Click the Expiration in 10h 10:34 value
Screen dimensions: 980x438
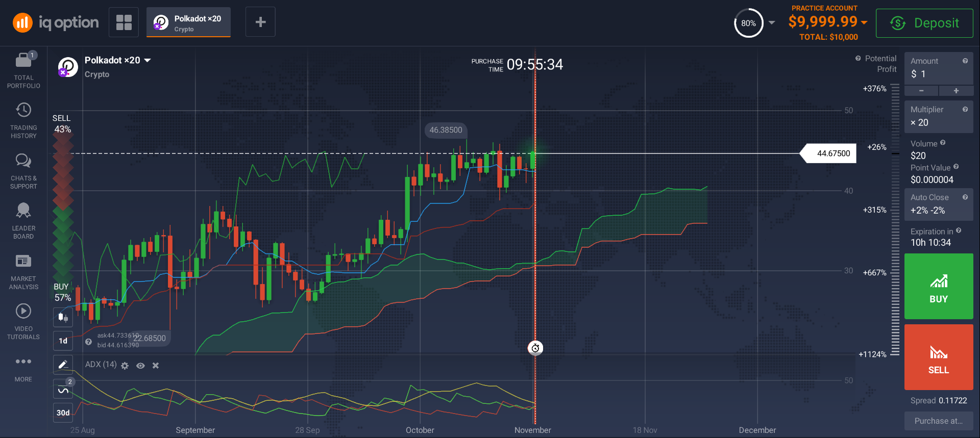pos(930,243)
